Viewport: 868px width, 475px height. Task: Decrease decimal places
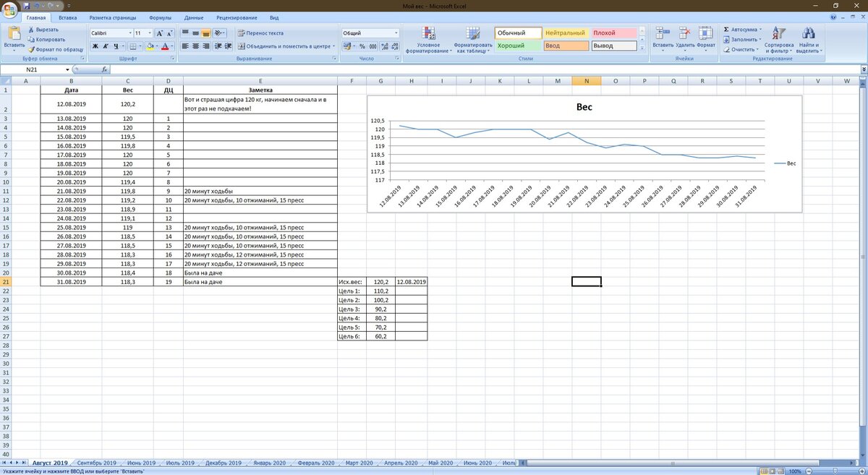pyautogui.click(x=393, y=46)
